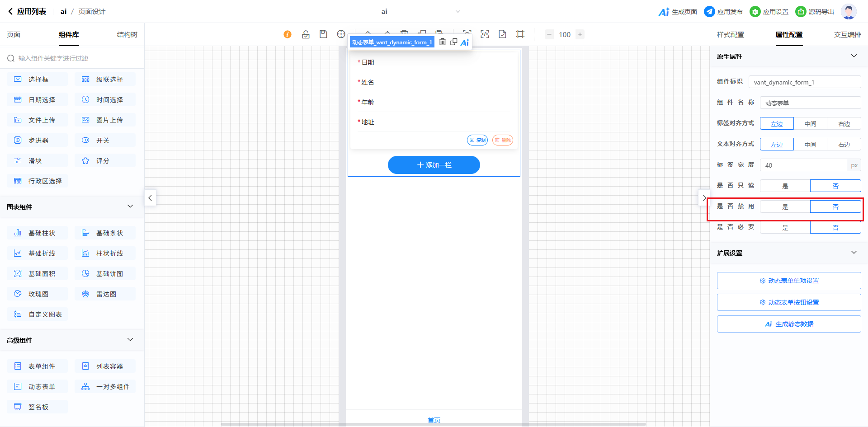
Task: Open 动态表单单项设置
Action: [x=788, y=281]
